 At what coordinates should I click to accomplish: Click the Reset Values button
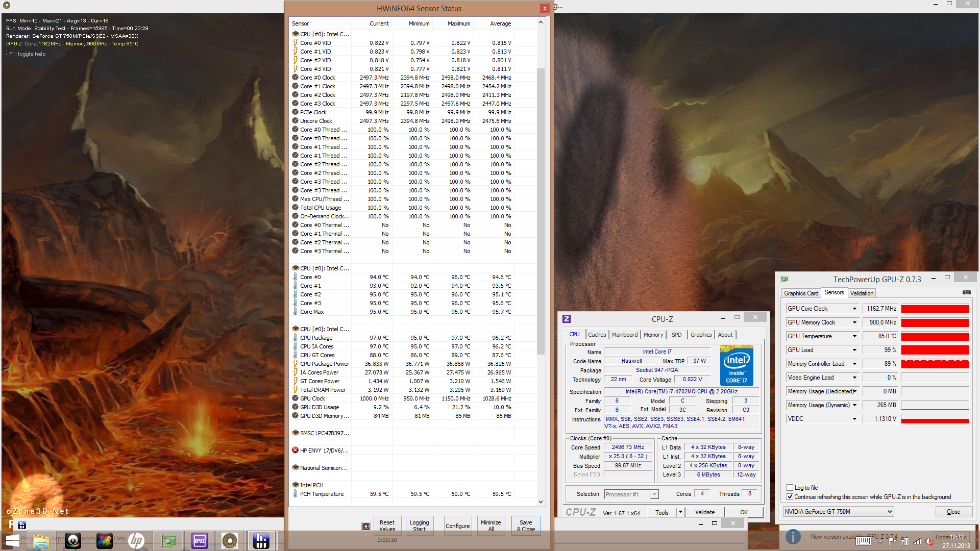pos(387,525)
